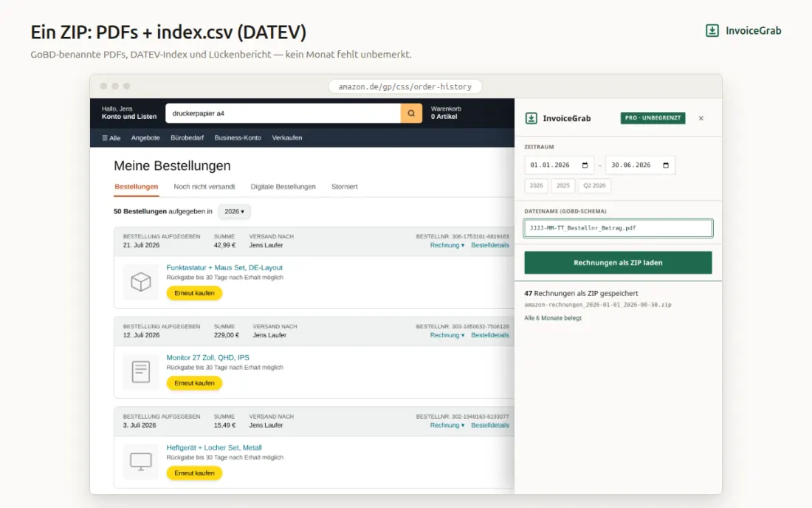Click the 50 Bestellungen count text
Viewport: 812px width, 508px height.
140,211
